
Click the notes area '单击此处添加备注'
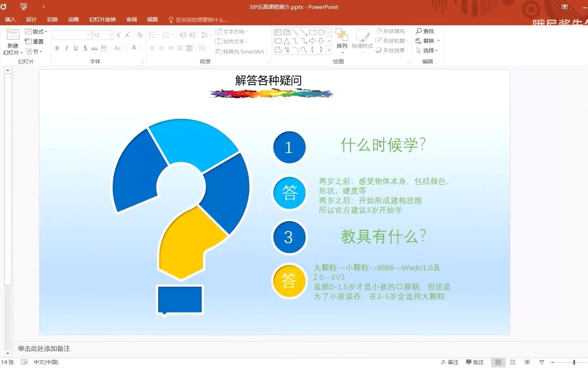[44, 349]
